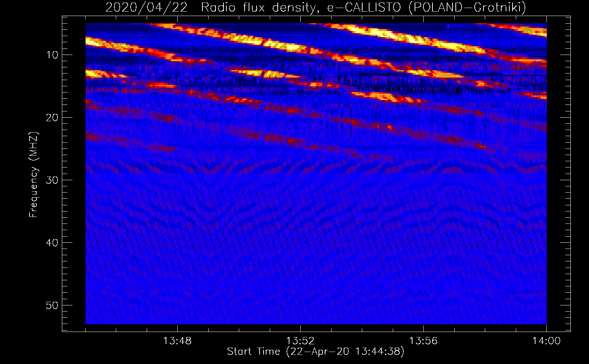Click the 50 MHz frequency tick label

coord(52,305)
